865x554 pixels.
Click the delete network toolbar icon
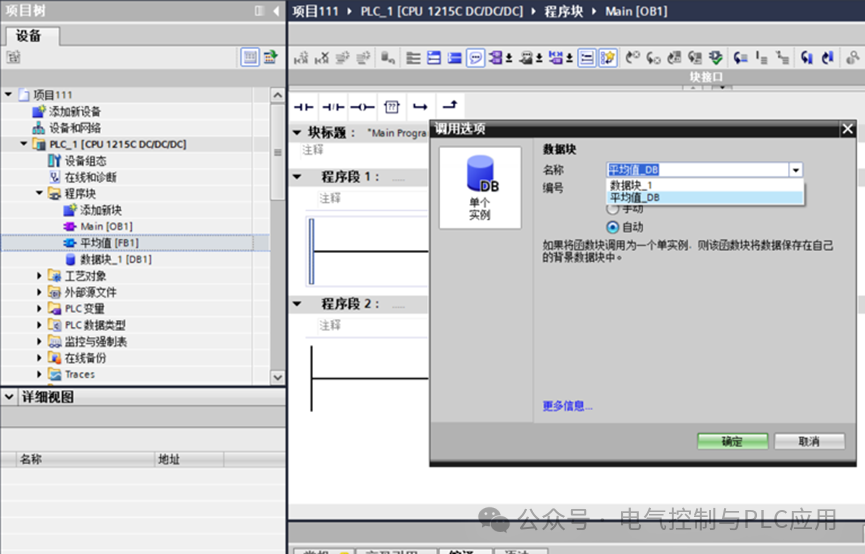pyautogui.click(x=322, y=57)
